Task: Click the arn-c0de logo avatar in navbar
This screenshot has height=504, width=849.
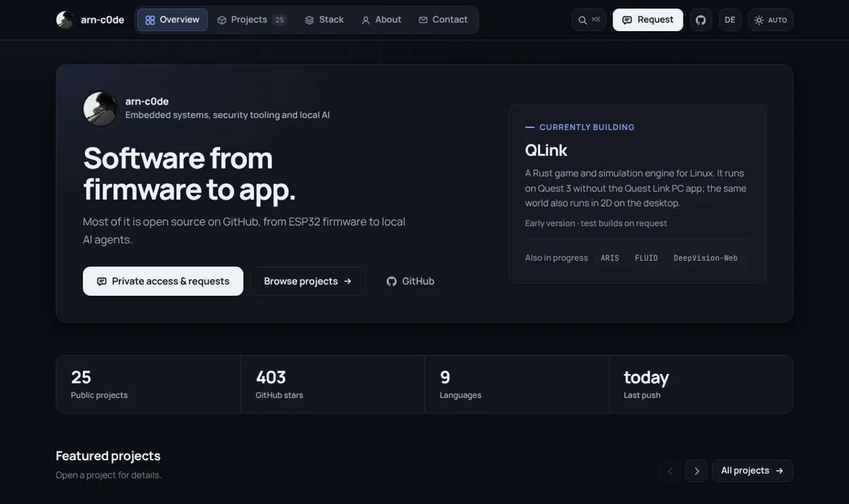Action: 65,20
